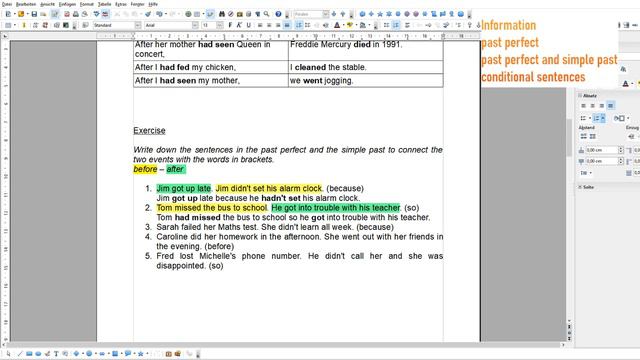The height and width of the screenshot is (360, 640).
Task: Click the zoom magnifier icon
Action: [267, 14]
